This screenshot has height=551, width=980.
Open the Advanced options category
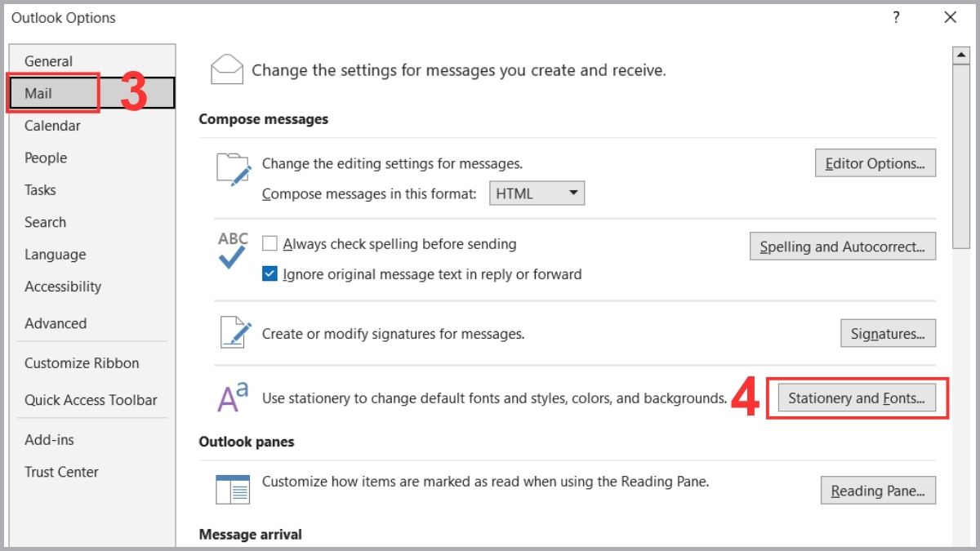point(55,323)
